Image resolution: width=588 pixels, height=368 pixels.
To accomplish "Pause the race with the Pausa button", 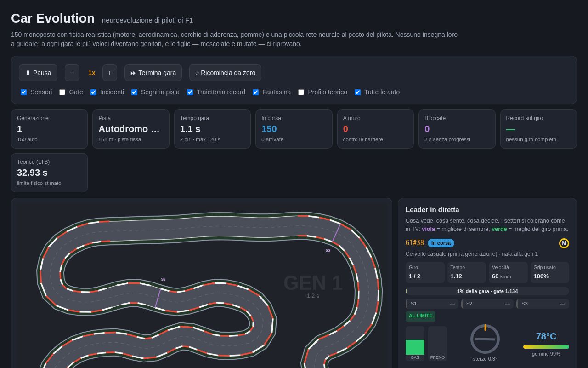I will point(38,73).
